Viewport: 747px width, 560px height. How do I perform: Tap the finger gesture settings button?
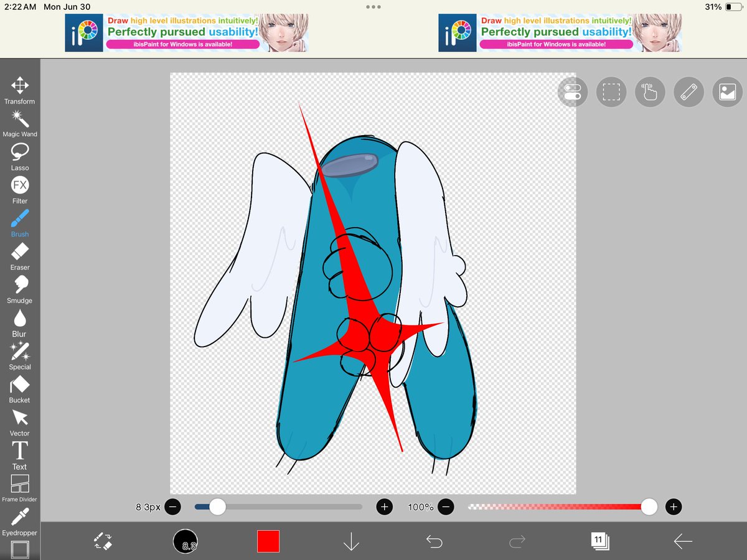(x=650, y=92)
